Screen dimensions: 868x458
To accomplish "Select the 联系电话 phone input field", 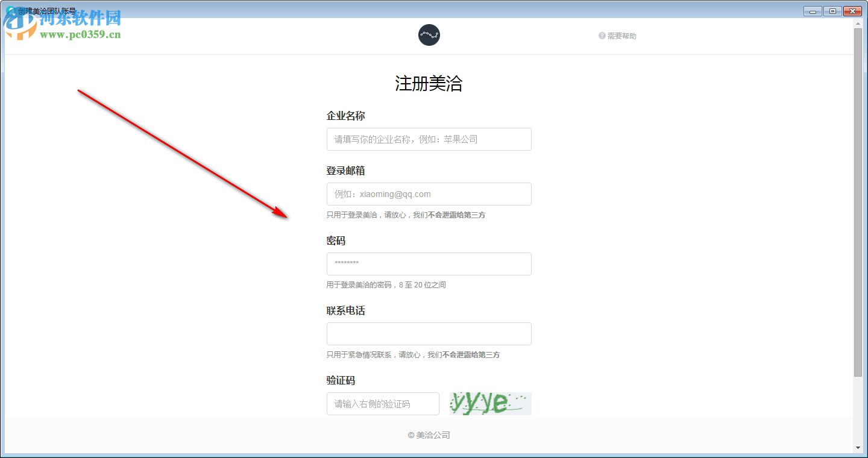I will pyautogui.click(x=429, y=334).
